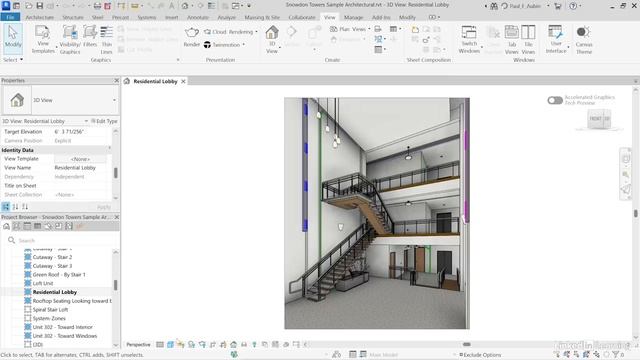The image size is (640, 360).
Task: Click the Communication Center binoculars icon
Action: point(494,6)
